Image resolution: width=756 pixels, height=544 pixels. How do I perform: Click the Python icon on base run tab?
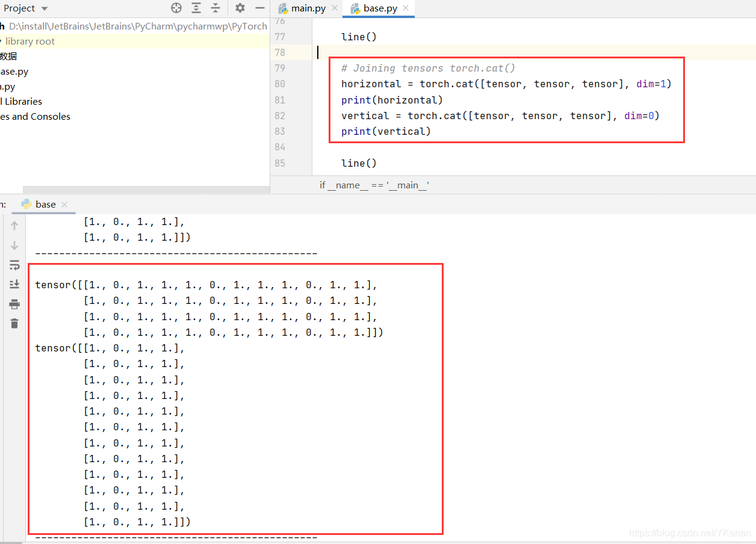[x=26, y=205]
